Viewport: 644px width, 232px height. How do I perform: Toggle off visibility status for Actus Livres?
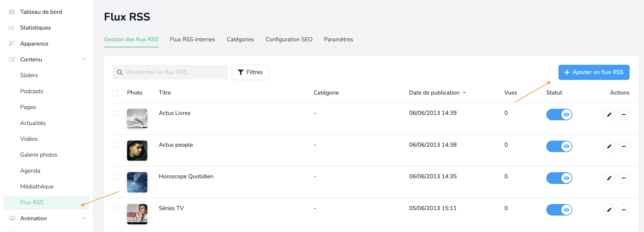click(x=559, y=114)
